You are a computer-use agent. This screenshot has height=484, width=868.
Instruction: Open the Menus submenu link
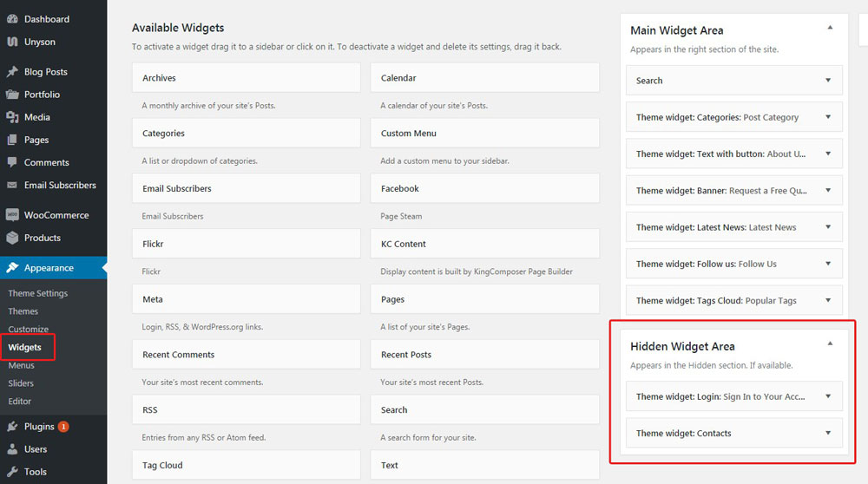point(22,365)
